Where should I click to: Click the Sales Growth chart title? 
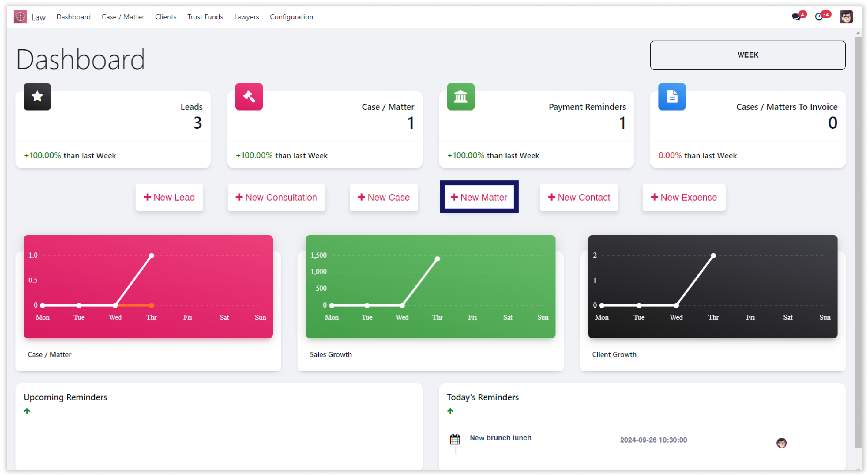tap(331, 354)
